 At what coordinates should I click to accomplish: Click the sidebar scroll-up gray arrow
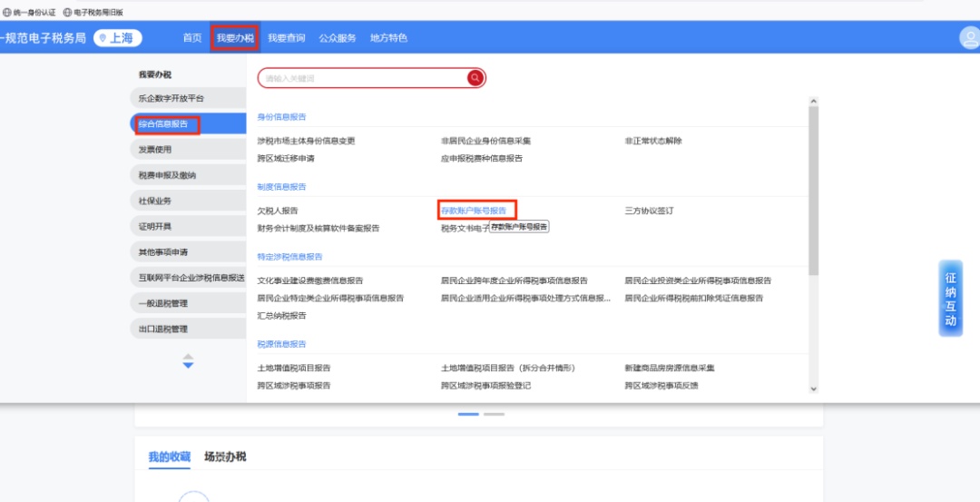tap(188, 356)
